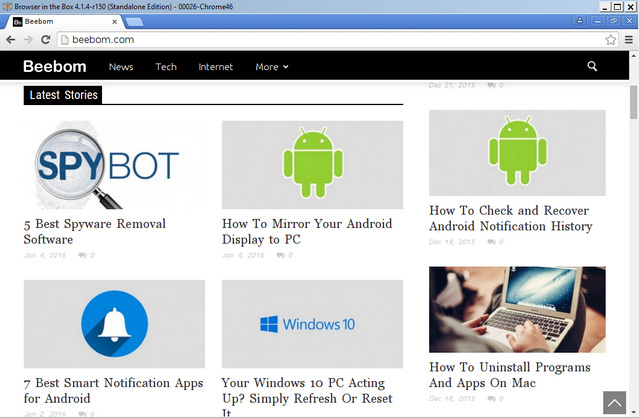The height and width of the screenshot is (418, 639).
Task: Open the Android Notification History thumbnail
Action: 517,153
